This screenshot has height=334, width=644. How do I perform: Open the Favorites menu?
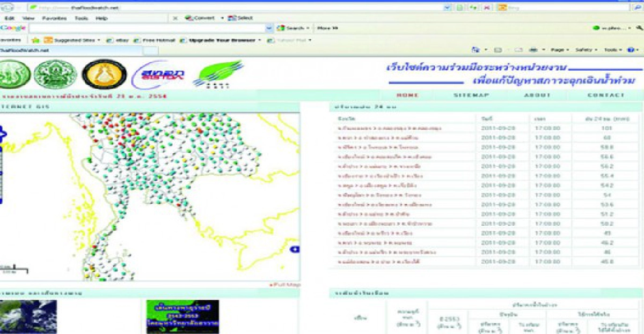[x=54, y=18]
